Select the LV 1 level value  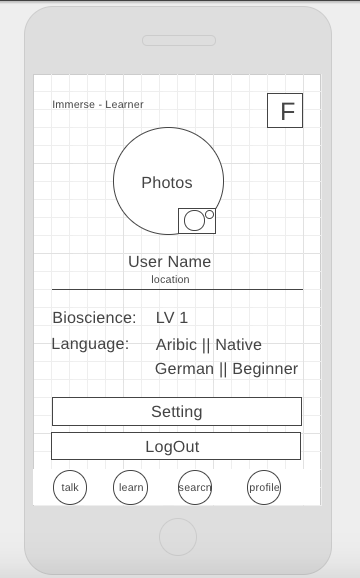click(172, 318)
